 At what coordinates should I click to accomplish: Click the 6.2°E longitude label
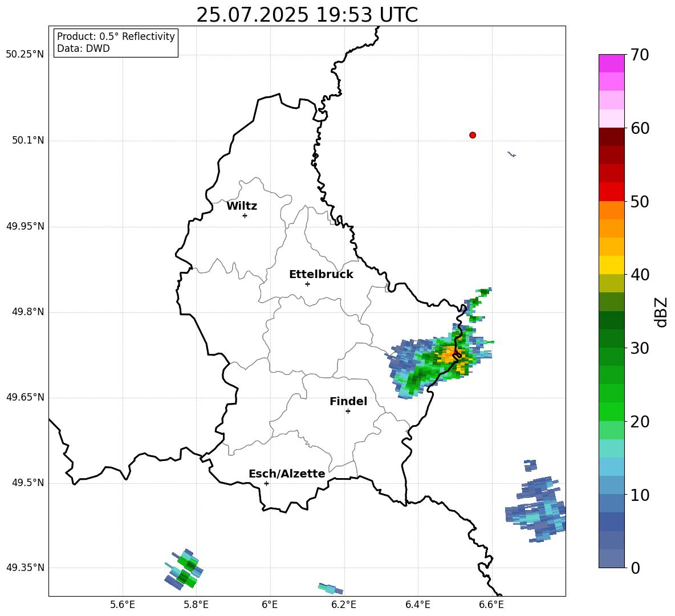click(344, 605)
